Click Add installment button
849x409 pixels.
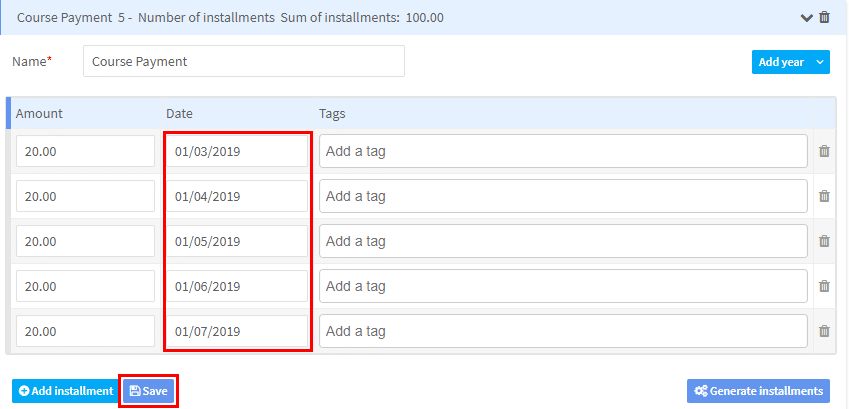(66, 391)
